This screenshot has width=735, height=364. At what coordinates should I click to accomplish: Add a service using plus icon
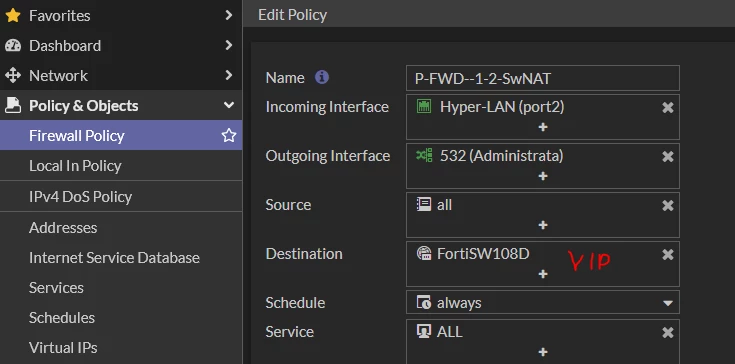(x=543, y=352)
